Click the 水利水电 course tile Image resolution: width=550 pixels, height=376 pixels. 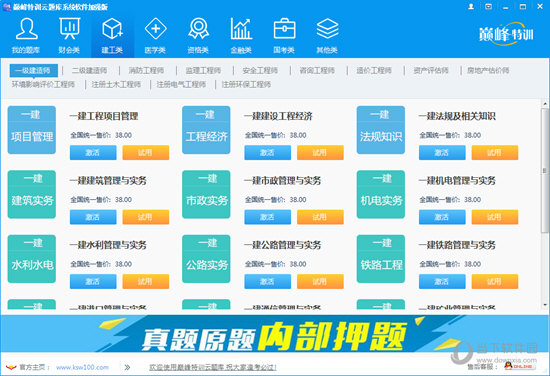[32, 258]
